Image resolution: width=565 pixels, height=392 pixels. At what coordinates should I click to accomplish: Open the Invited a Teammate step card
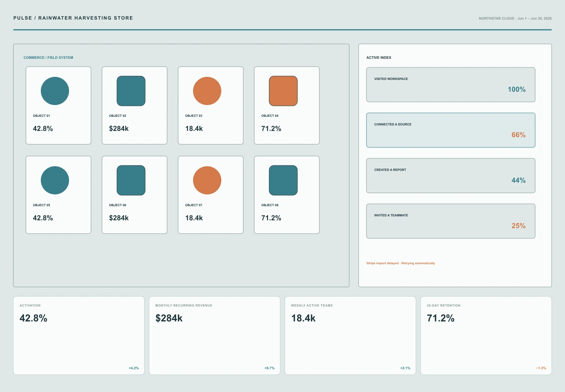pyautogui.click(x=451, y=221)
